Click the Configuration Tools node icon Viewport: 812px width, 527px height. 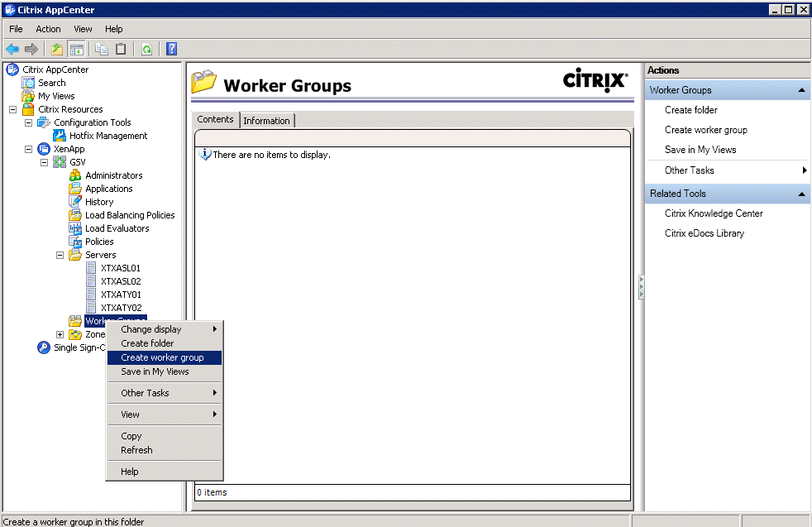[44, 122]
